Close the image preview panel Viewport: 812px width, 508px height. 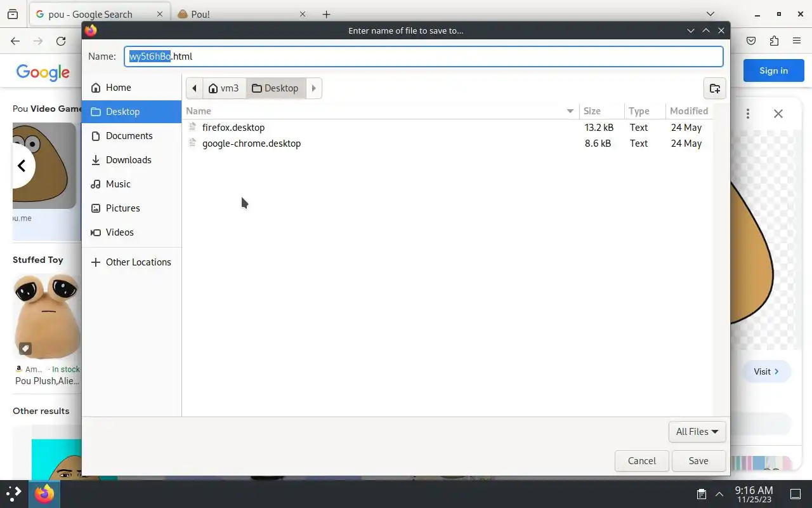coord(778,114)
